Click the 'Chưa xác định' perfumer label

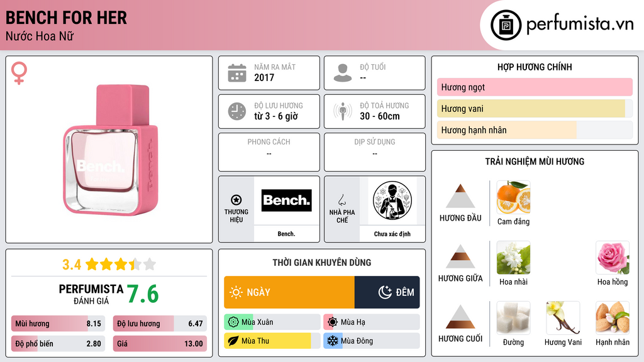click(392, 234)
